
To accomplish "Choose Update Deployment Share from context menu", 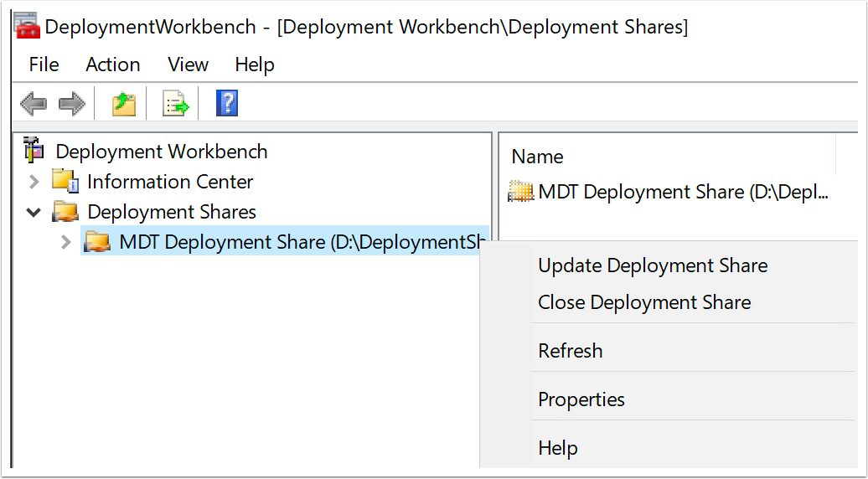I will [652, 265].
